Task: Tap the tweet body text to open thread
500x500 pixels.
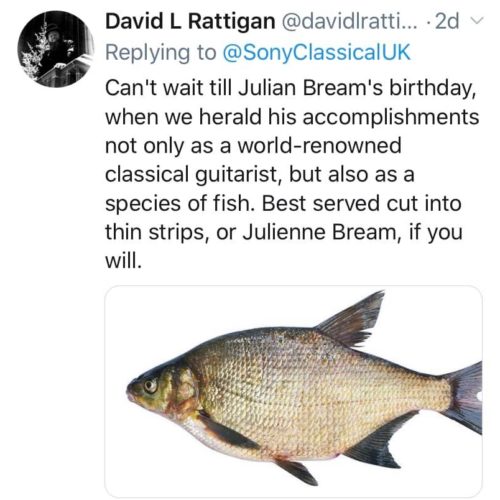Action: point(292,174)
